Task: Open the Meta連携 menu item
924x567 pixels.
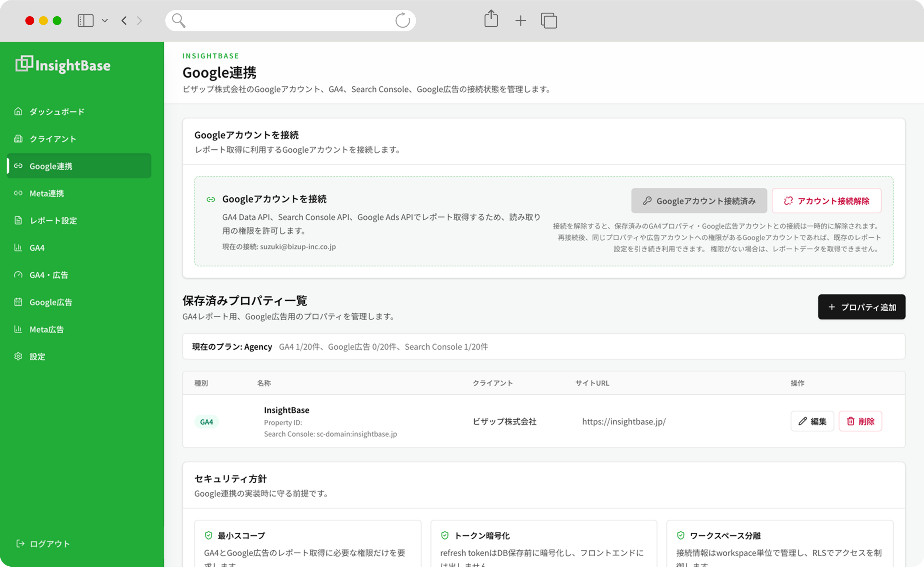Action: [79, 193]
